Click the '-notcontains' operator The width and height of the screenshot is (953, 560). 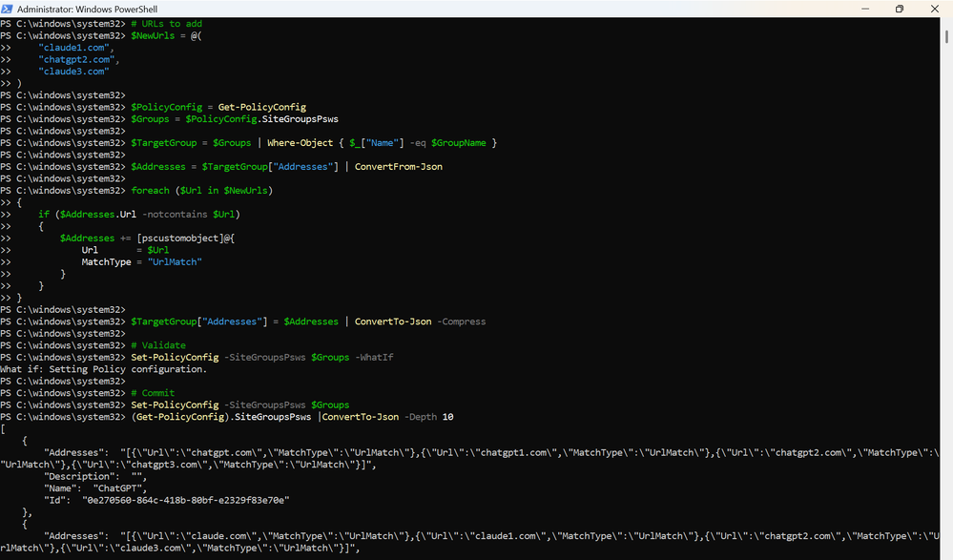click(175, 214)
